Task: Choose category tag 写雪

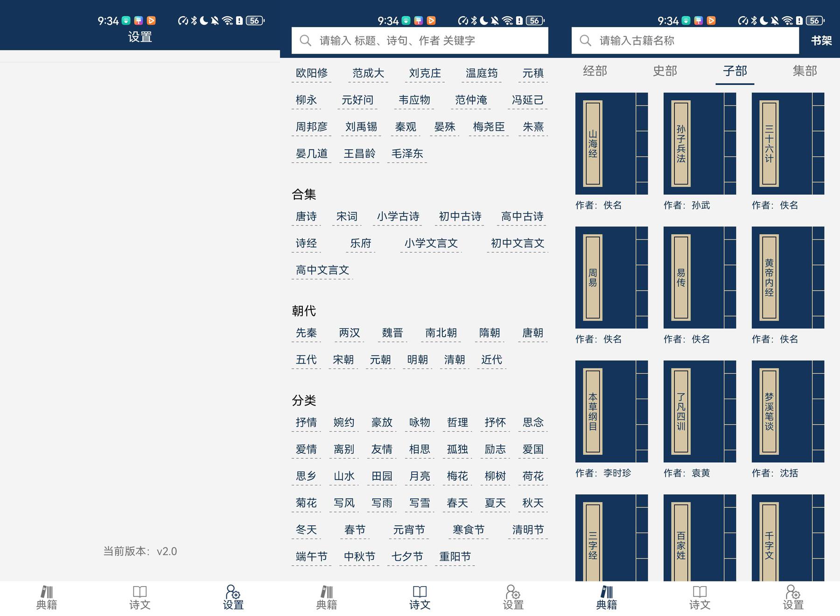Action: point(420,503)
